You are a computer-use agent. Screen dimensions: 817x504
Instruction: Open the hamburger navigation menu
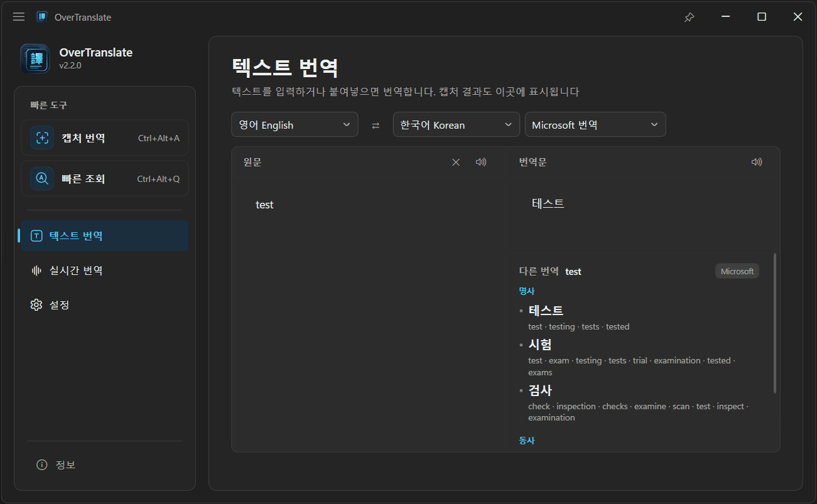point(19,17)
